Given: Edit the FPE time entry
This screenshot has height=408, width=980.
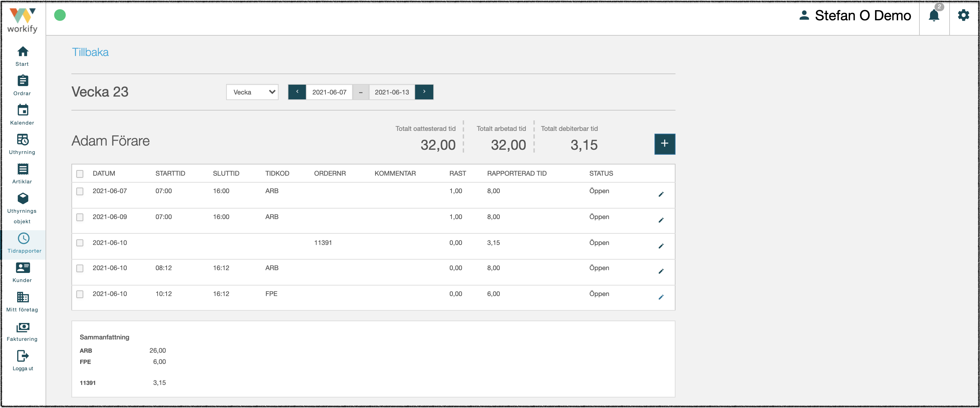Looking at the screenshot, I should pyautogui.click(x=661, y=297).
